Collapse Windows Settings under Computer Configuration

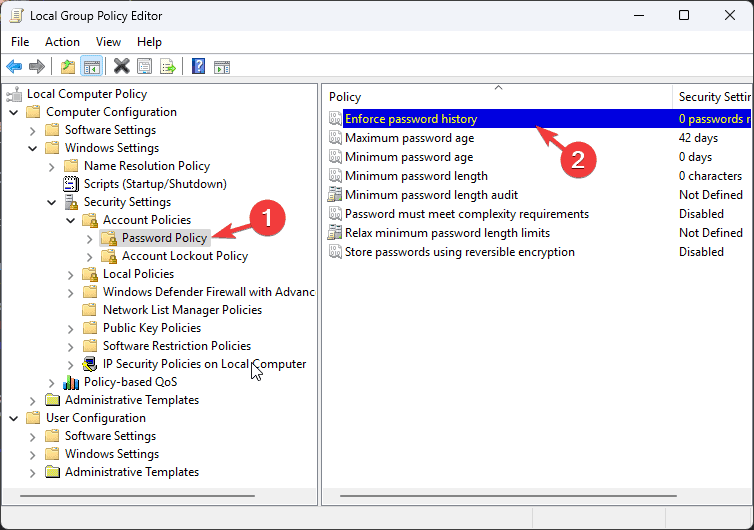[33, 148]
